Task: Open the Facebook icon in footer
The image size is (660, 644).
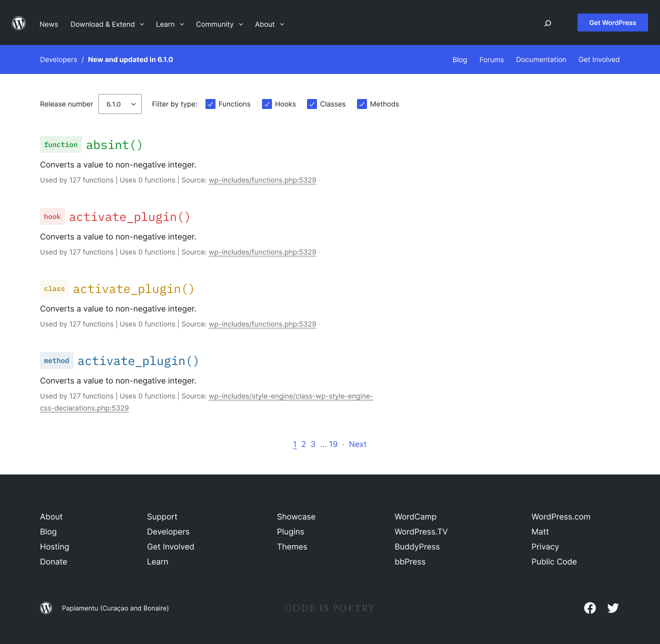Action: [x=590, y=608]
